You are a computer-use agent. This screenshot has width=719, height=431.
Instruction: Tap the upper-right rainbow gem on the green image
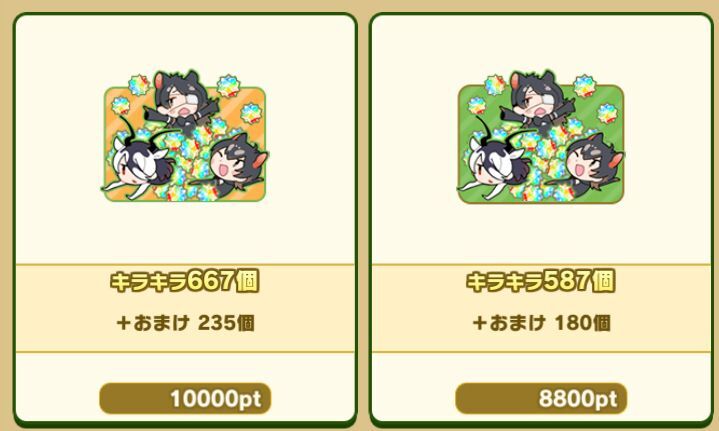(x=585, y=86)
